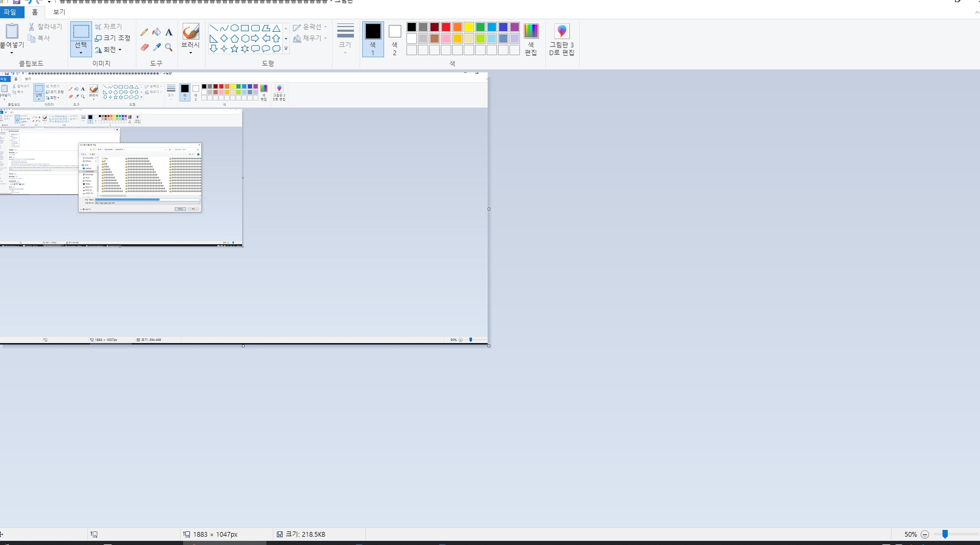Open 색 편집 (Edit colors) dialog
This screenshot has width=980, height=545.
pos(531,40)
